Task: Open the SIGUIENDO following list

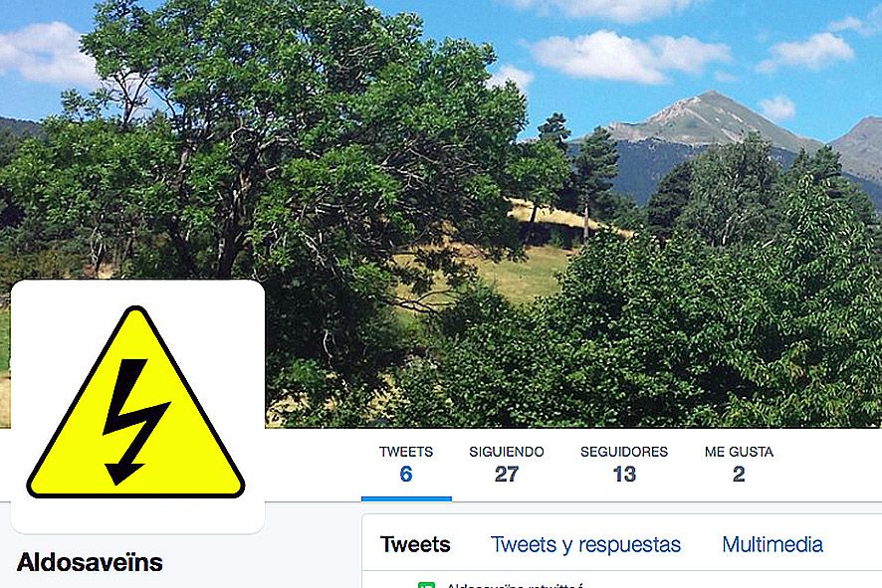Action: click(x=507, y=452)
